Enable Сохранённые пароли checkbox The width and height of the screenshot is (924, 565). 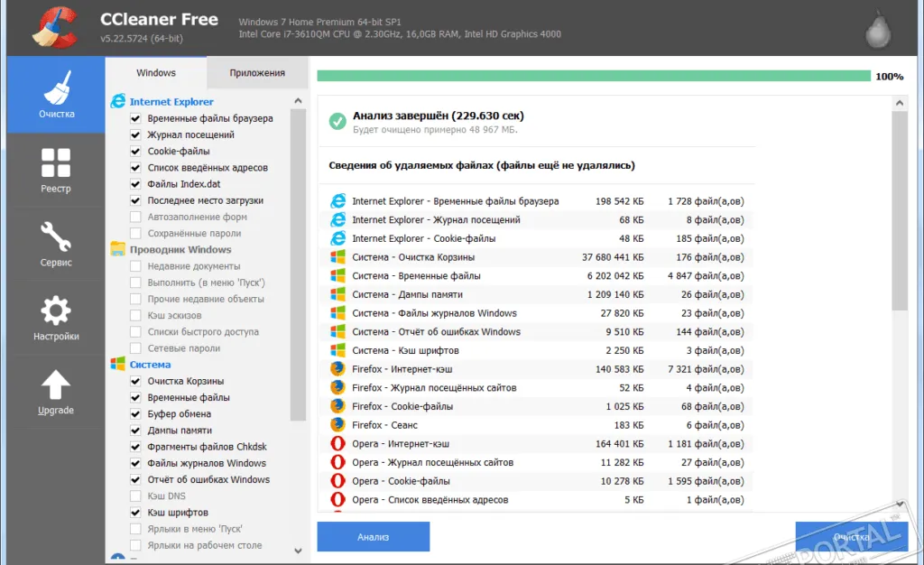pyautogui.click(x=135, y=233)
